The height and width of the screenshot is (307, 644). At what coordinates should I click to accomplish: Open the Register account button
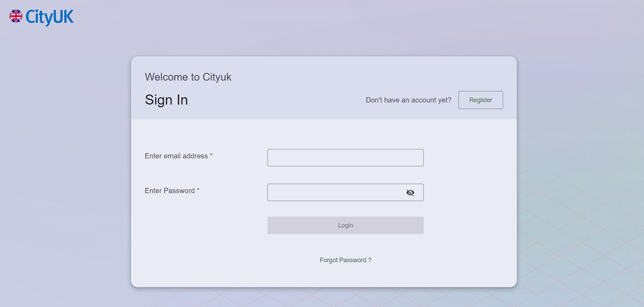[480, 100]
